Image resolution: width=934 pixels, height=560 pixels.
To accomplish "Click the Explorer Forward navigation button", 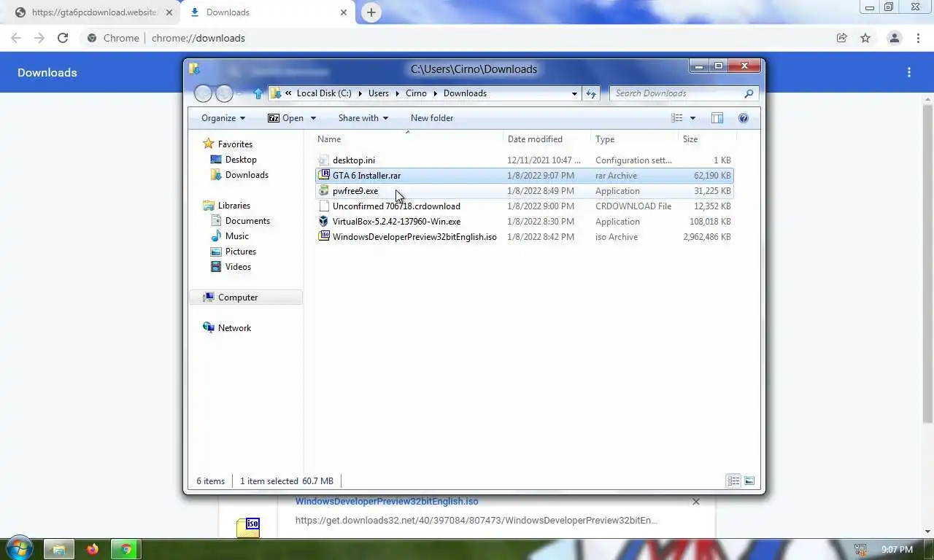I will coord(225,93).
